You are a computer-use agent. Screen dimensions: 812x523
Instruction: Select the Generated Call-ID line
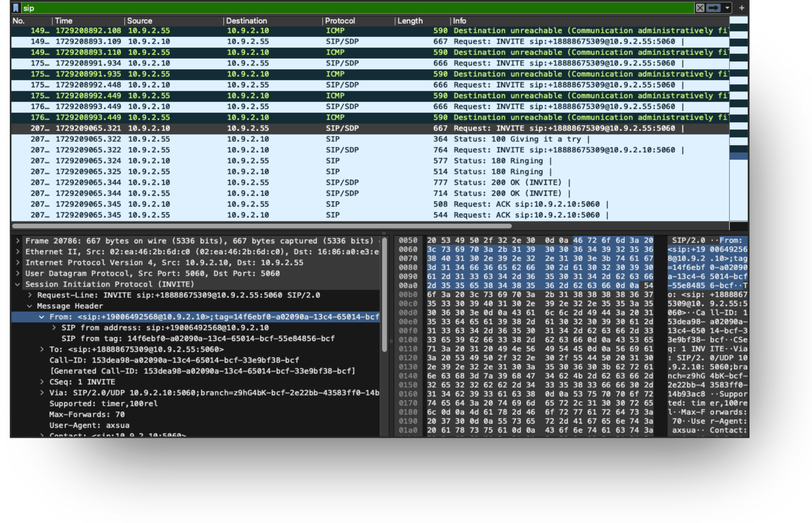pyautogui.click(x=195, y=371)
